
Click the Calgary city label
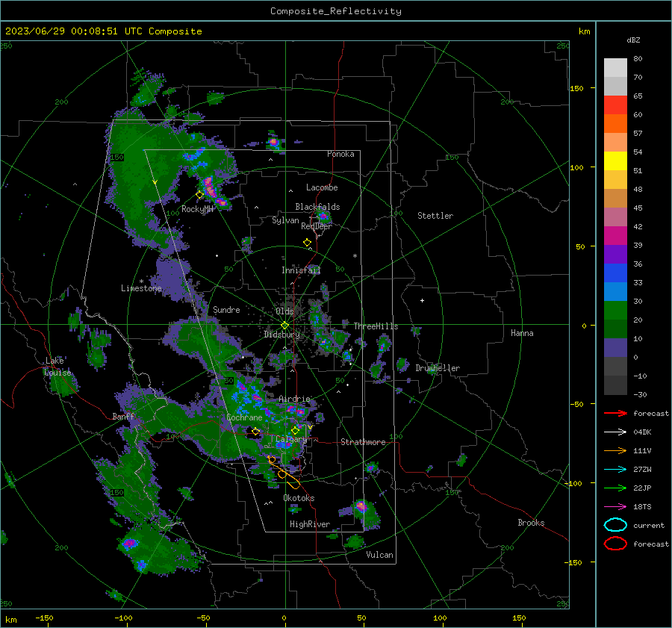291,439
